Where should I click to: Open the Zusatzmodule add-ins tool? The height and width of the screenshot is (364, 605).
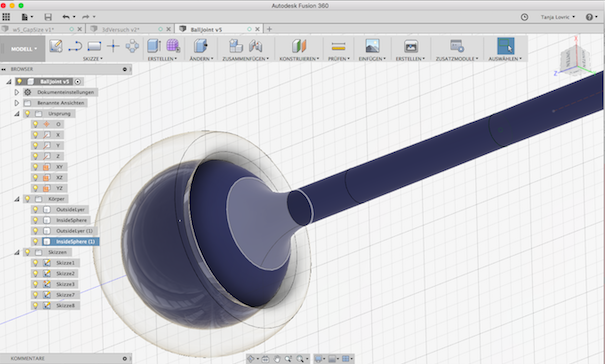point(457,46)
